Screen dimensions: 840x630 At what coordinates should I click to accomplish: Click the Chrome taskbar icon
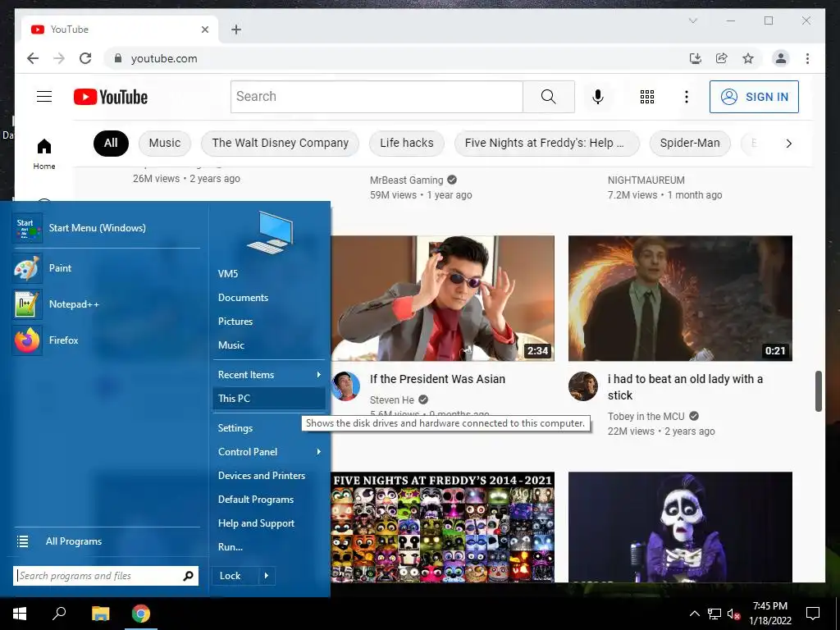(x=141, y=614)
